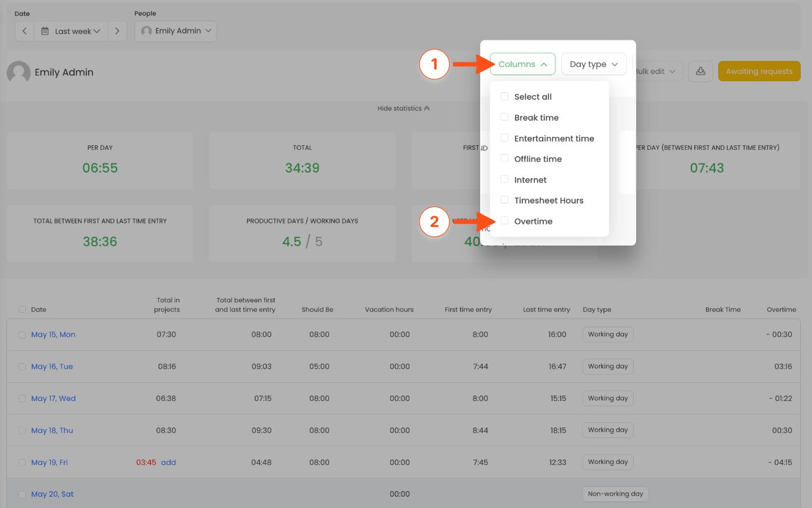The image size is (812, 508).
Task: Enable the Offline time column
Action: point(504,159)
